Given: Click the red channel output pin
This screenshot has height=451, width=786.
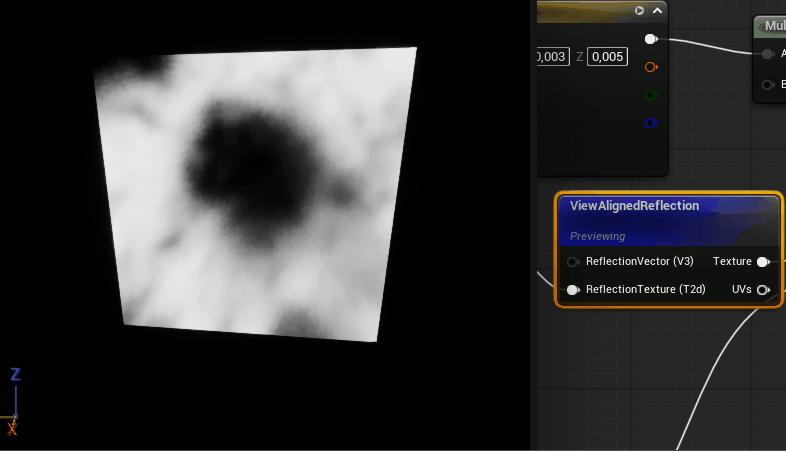Looking at the screenshot, I should 650,67.
